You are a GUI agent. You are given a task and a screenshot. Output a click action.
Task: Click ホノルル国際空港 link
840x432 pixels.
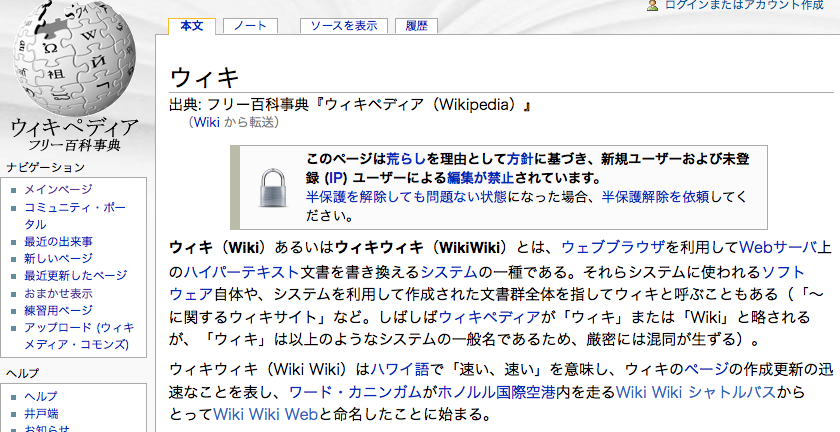497,392
